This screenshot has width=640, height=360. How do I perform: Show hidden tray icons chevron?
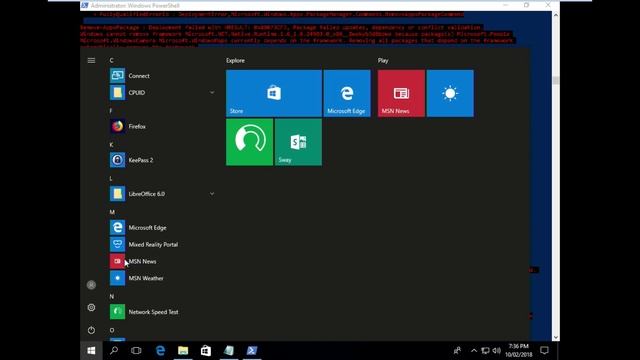click(x=474, y=351)
